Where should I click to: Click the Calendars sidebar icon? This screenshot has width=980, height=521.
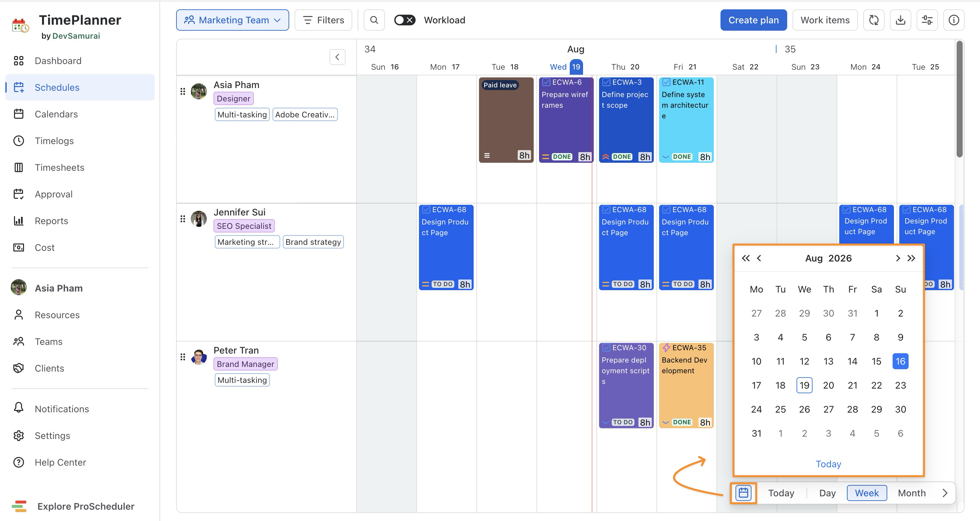[19, 114]
